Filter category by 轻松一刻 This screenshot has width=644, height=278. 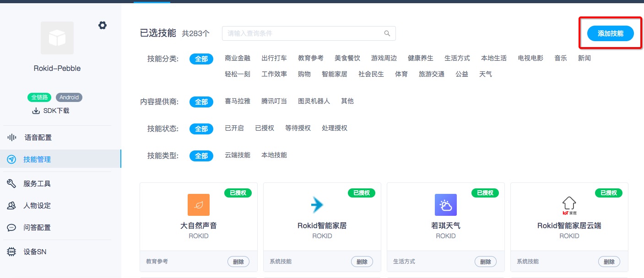[x=238, y=74]
